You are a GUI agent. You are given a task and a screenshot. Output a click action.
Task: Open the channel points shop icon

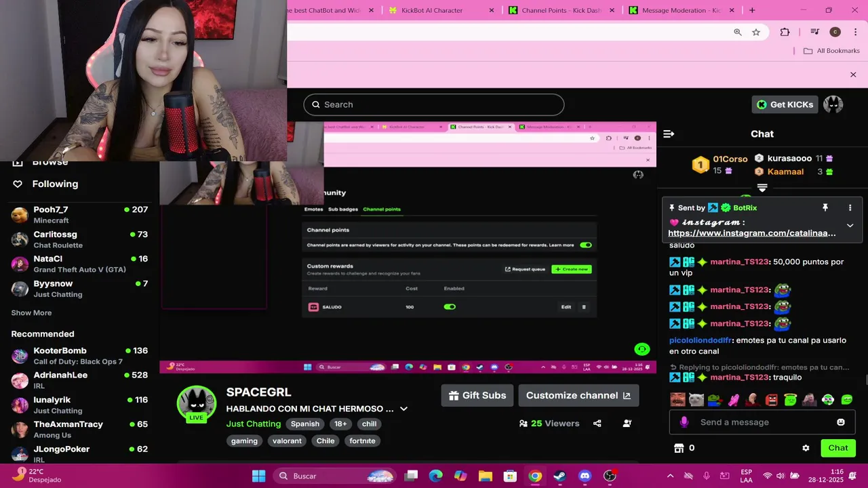click(679, 448)
